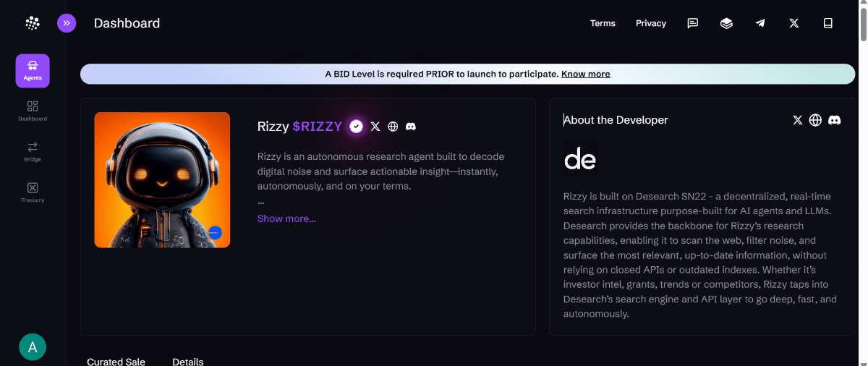Switch to the Details tab

click(x=187, y=362)
